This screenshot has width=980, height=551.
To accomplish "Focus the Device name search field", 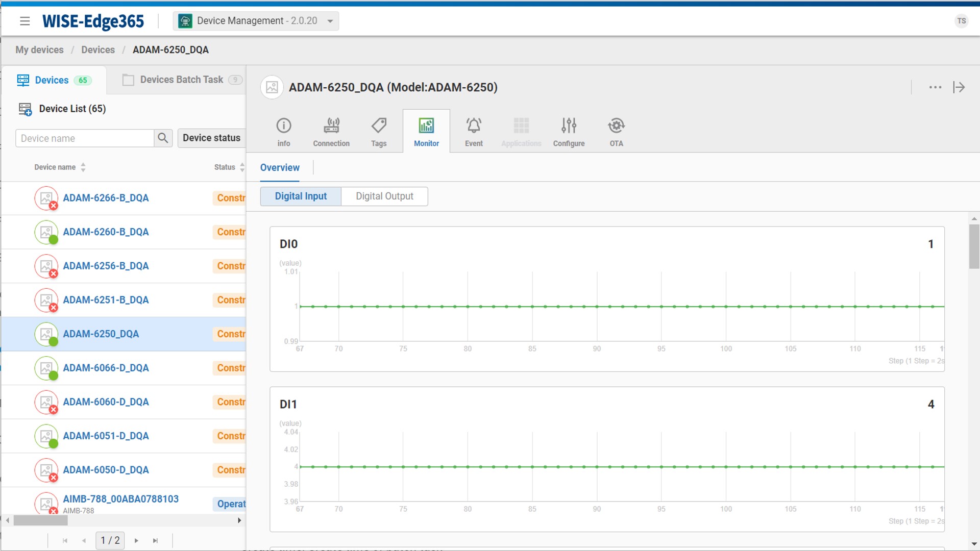I will tap(85, 138).
